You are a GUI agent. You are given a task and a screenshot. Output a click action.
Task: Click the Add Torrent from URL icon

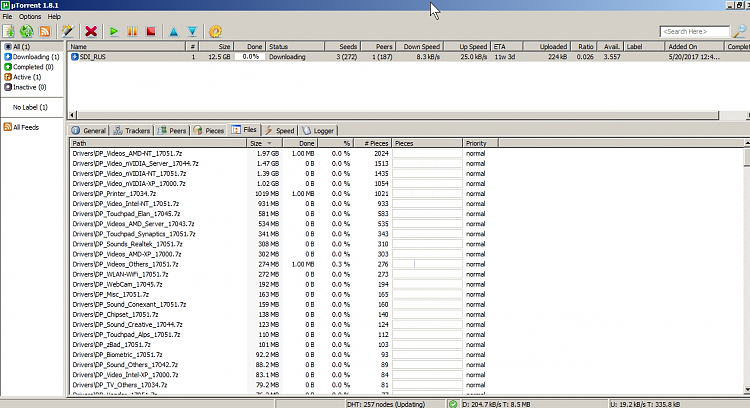click(x=27, y=32)
